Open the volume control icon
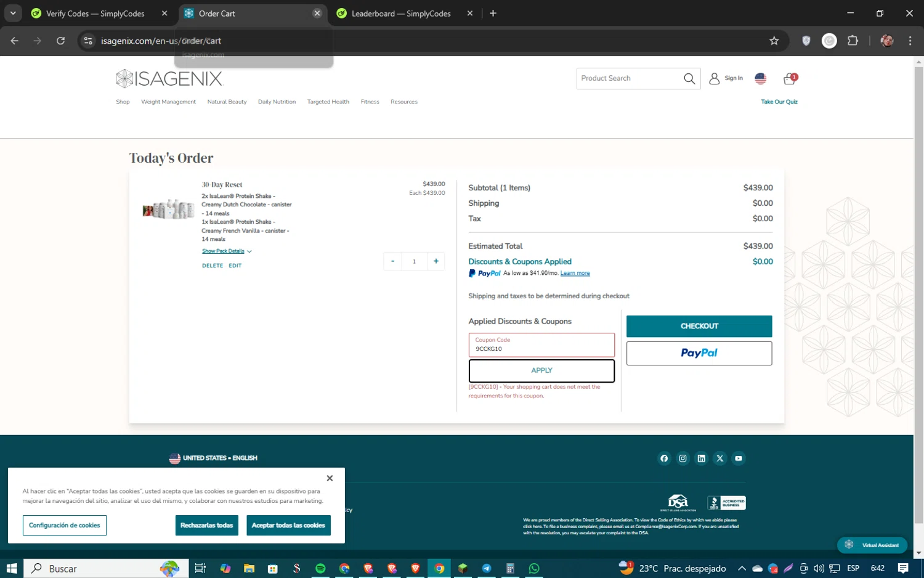 (x=819, y=569)
